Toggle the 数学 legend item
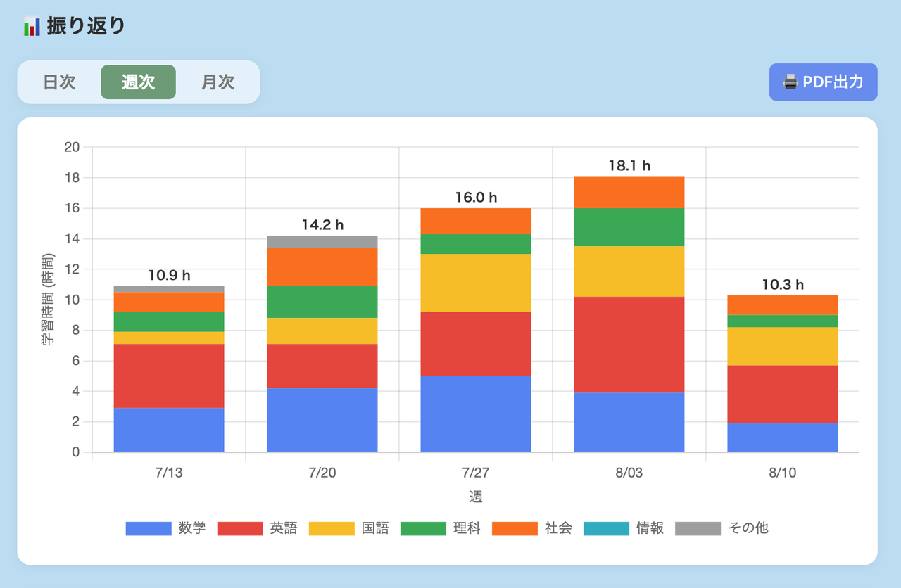 tap(165, 528)
